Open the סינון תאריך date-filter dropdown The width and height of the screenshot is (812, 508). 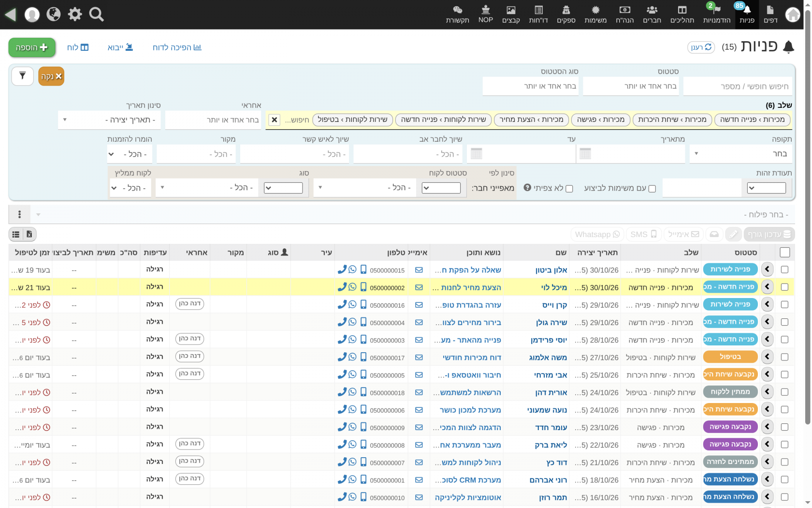pyautogui.click(x=109, y=120)
